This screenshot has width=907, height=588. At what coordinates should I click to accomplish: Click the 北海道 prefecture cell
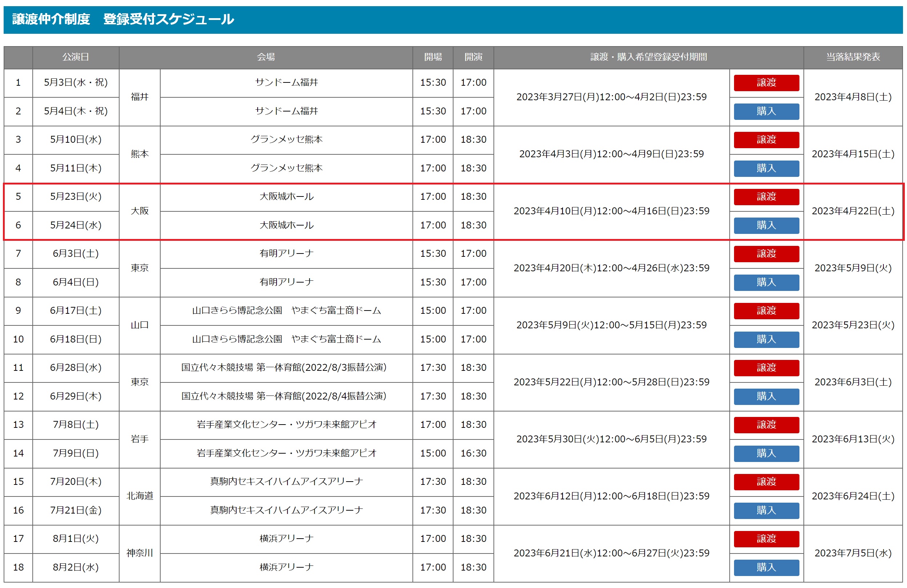(x=140, y=496)
